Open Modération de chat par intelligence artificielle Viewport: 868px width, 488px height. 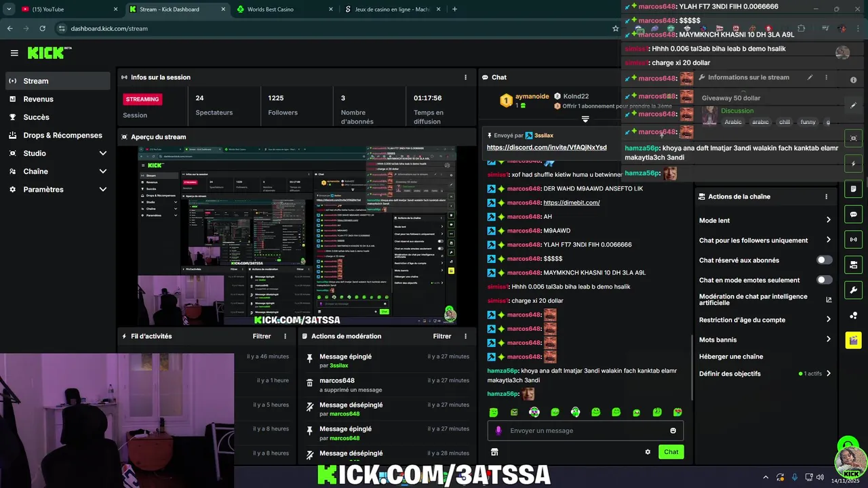(765, 300)
